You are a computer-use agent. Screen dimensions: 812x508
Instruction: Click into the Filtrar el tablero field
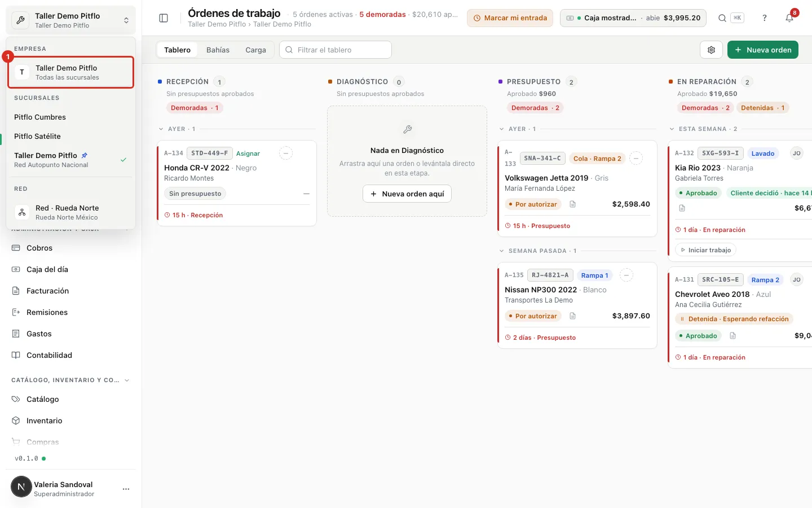pos(336,50)
